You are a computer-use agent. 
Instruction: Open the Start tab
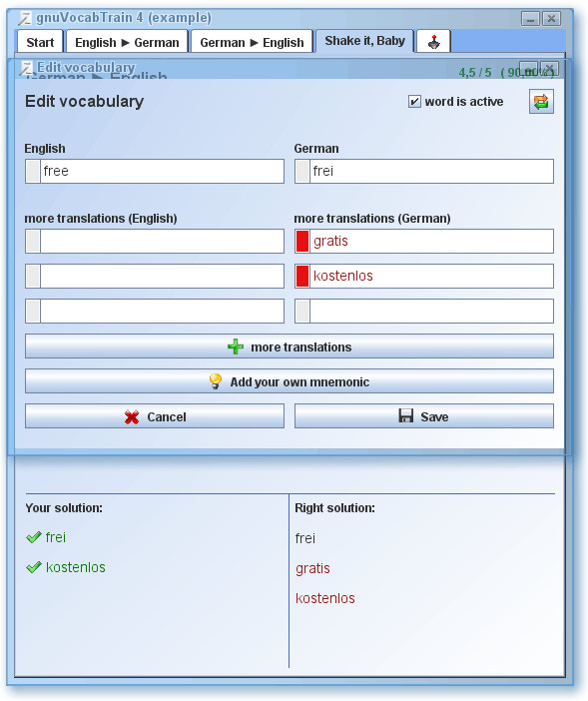40,42
